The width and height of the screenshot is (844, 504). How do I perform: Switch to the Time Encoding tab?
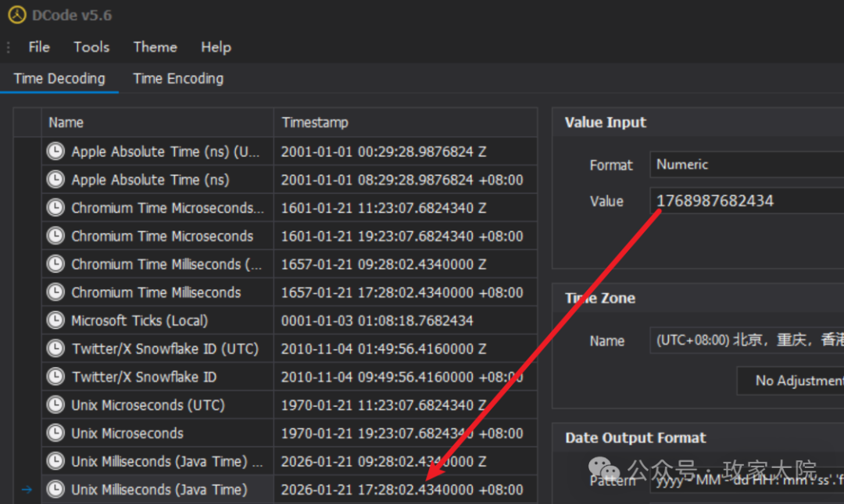point(178,79)
